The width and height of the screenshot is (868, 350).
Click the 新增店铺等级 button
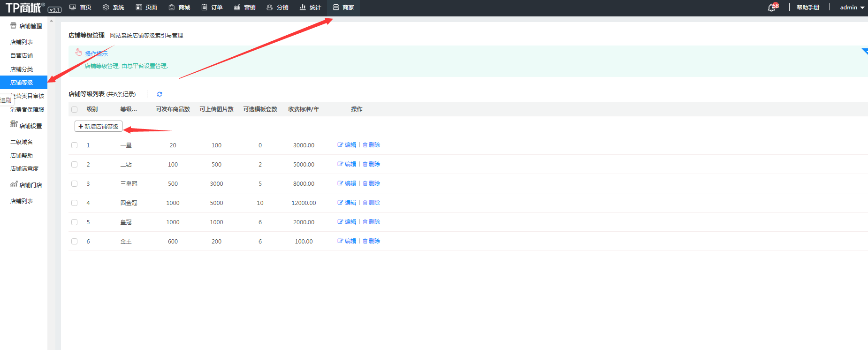[99, 127]
